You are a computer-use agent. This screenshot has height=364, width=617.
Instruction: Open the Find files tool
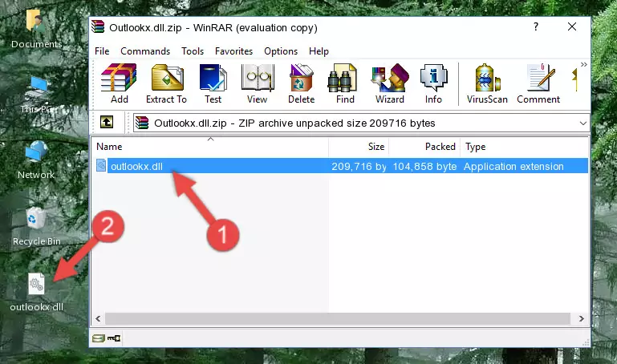(x=345, y=83)
